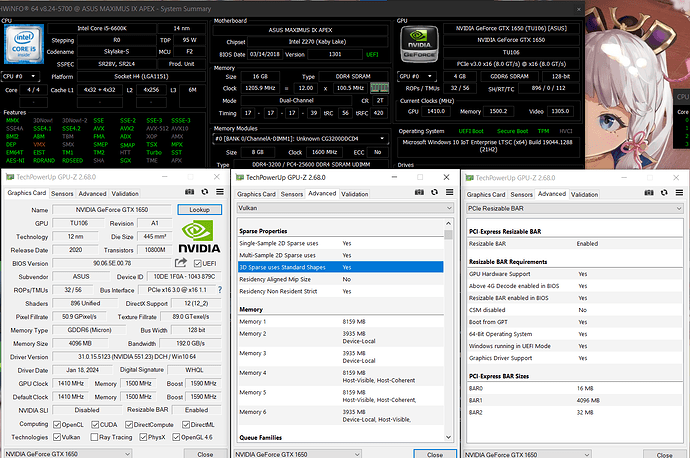This screenshot has height=458, width=690.
Task: Click the Lookup button
Action: pos(199,209)
